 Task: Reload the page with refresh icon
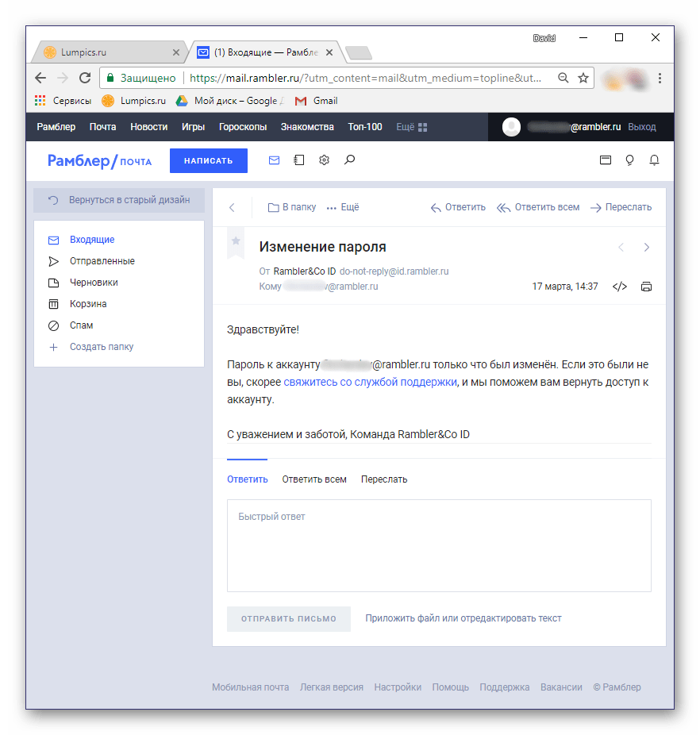(x=85, y=78)
